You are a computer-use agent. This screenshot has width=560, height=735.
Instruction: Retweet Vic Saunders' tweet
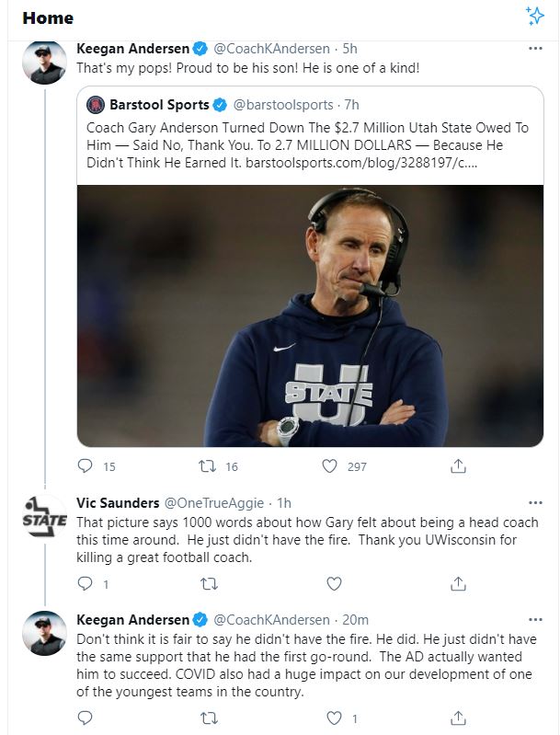[209, 583]
